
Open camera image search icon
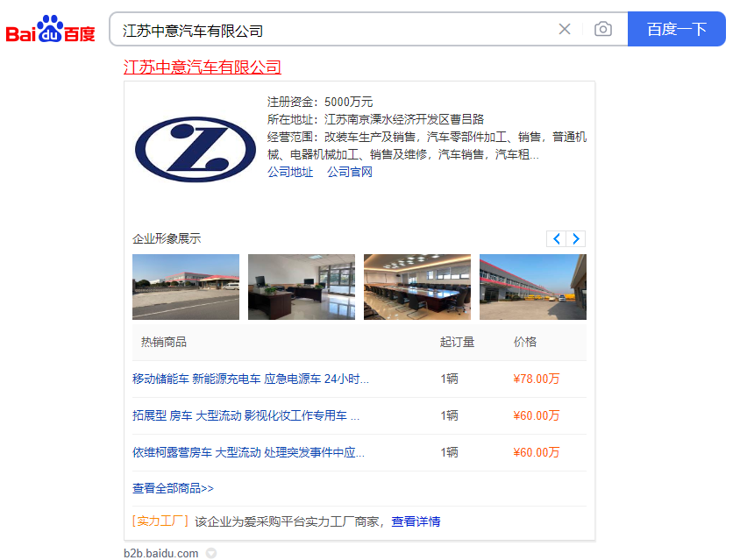[x=603, y=29]
